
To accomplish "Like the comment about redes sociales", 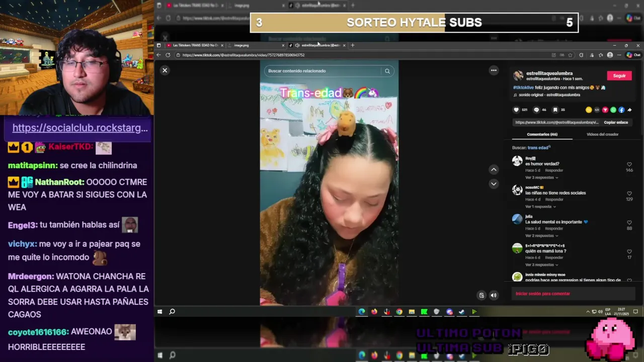I will pos(629,194).
